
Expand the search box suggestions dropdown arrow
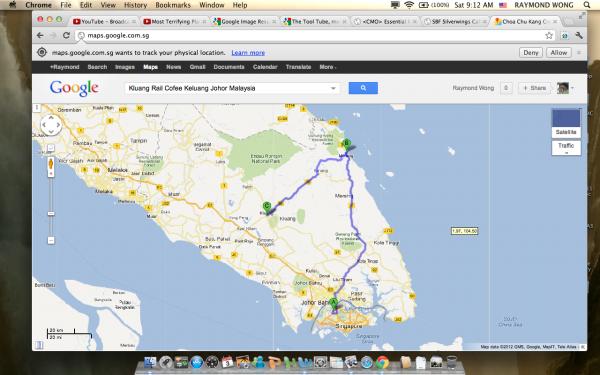333,88
